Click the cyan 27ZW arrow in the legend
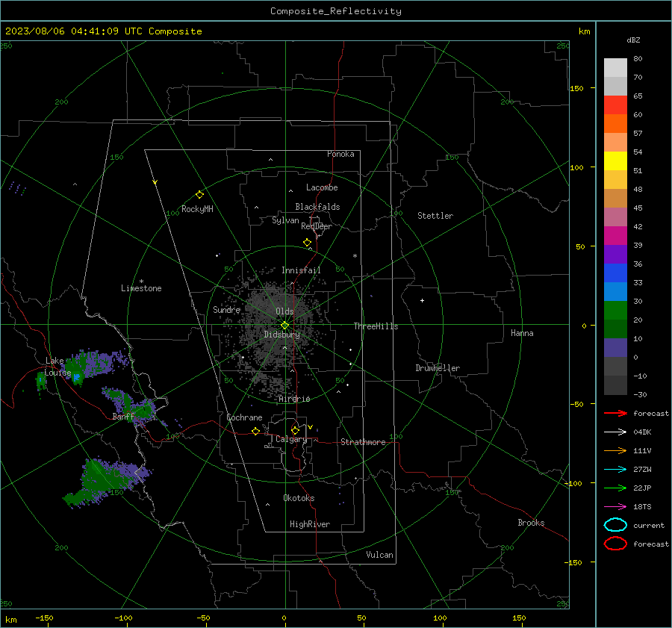This screenshot has width=672, height=628. point(615,469)
